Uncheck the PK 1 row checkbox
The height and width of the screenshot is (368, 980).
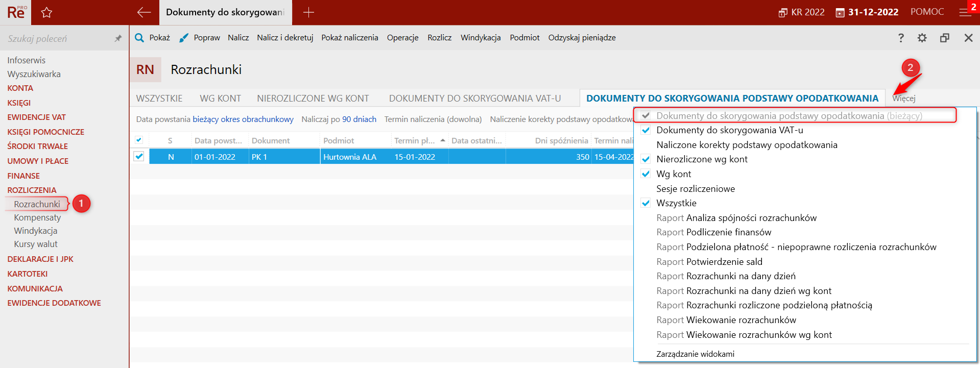[x=139, y=156]
